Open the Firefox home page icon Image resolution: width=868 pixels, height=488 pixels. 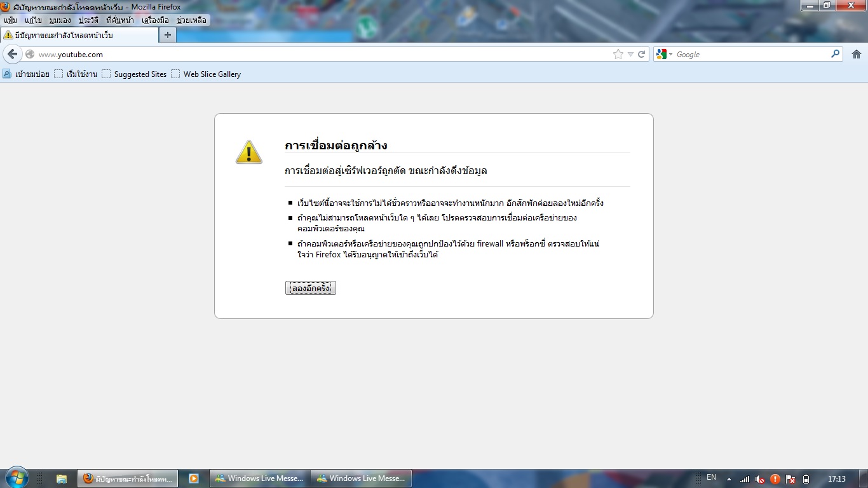[856, 54]
